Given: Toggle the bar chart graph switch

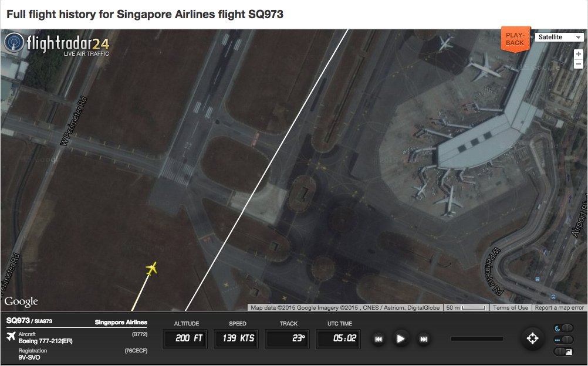Looking at the screenshot, I should pyautogui.click(x=563, y=351).
